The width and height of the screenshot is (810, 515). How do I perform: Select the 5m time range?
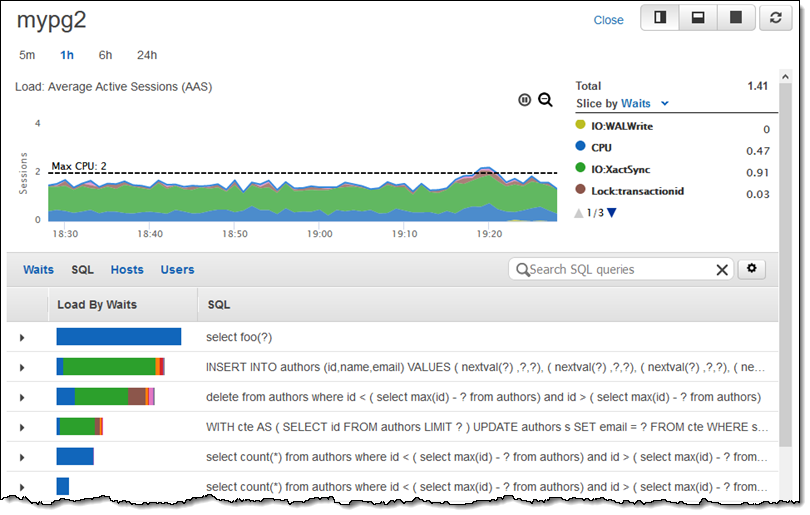[27, 55]
